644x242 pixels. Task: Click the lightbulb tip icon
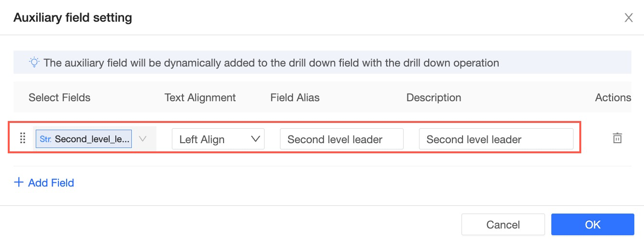coord(34,62)
